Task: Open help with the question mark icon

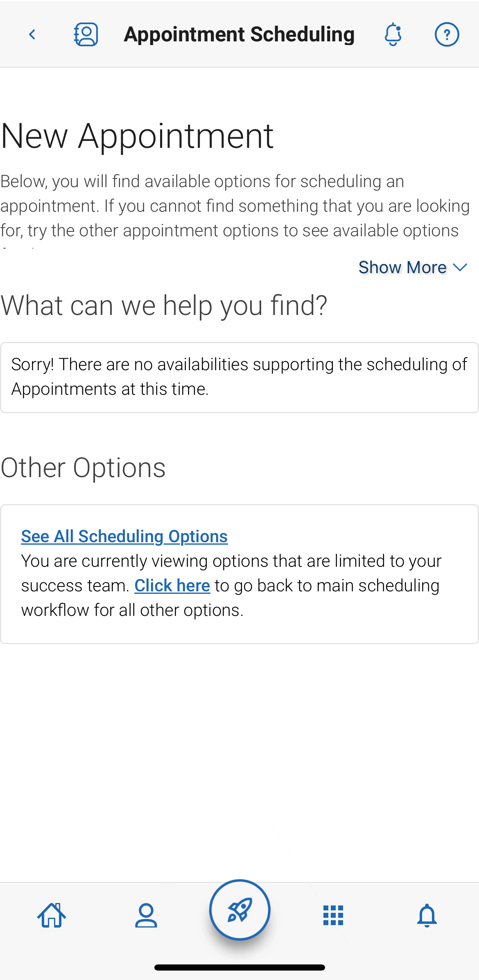Action: [x=447, y=34]
